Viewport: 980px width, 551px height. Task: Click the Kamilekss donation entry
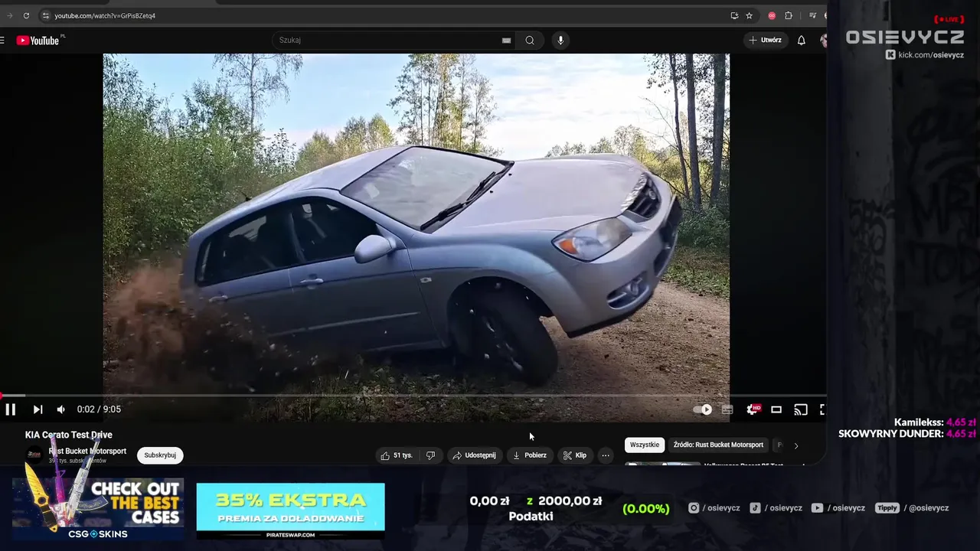(934, 422)
